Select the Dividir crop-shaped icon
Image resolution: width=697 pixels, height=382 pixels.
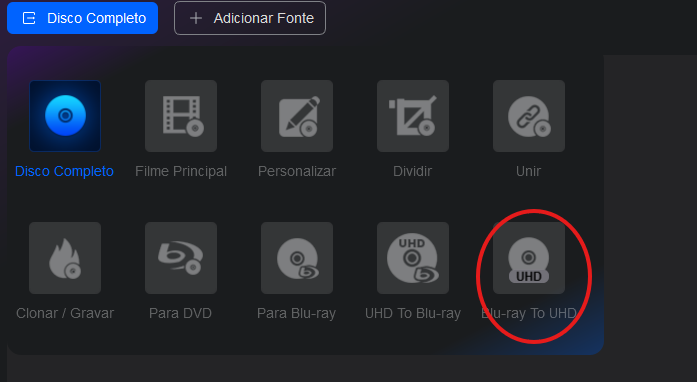pos(413,116)
